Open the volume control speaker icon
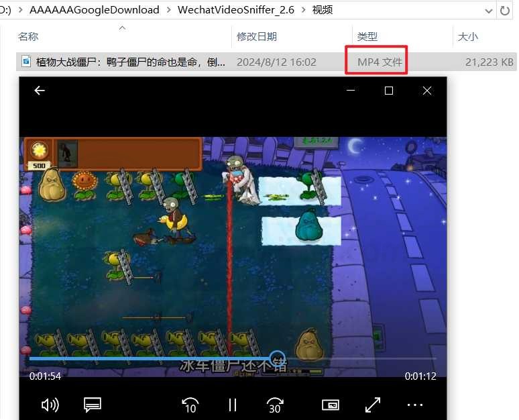 point(50,405)
